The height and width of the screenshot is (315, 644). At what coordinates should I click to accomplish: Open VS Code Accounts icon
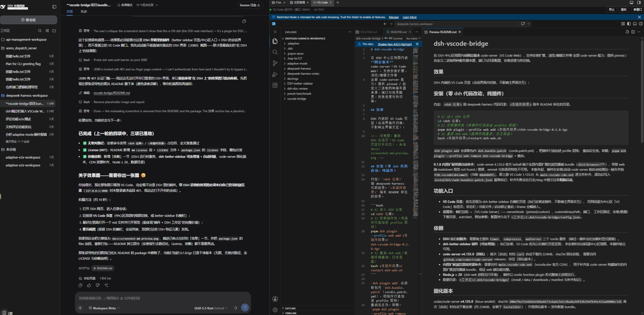point(275,299)
